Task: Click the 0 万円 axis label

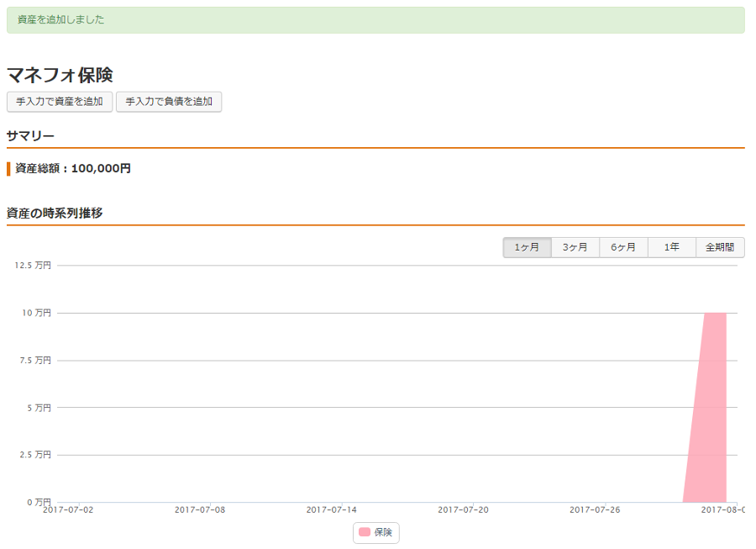Action: point(39,502)
